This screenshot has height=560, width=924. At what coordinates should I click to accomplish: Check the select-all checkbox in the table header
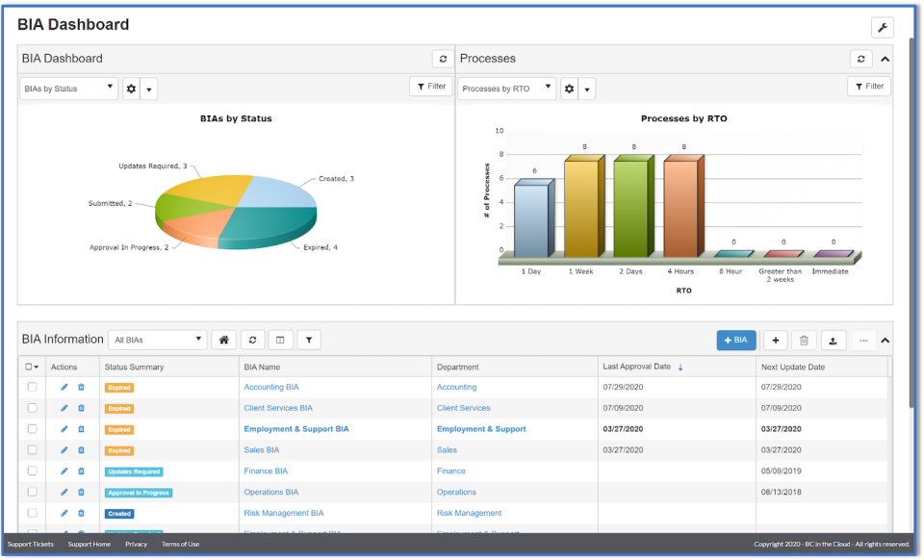29,366
